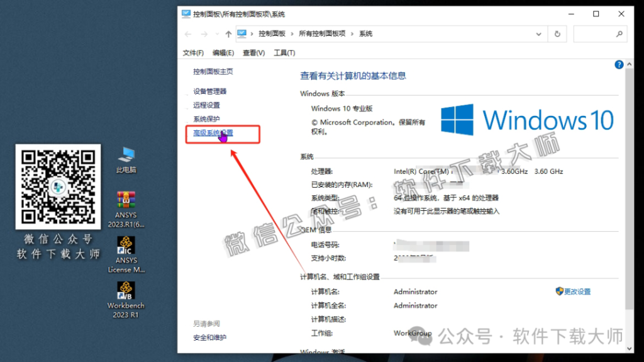Close the system window
Image resolution: width=644 pixels, height=362 pixels.
(621, 14)
